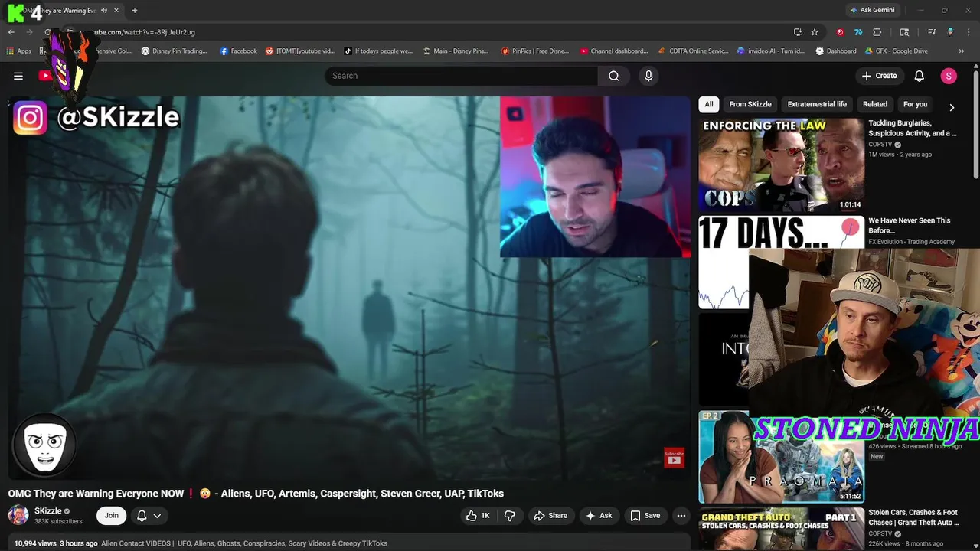Open the Channel dashboard bookmark
The image size is (980, 551).
point(614,51)
